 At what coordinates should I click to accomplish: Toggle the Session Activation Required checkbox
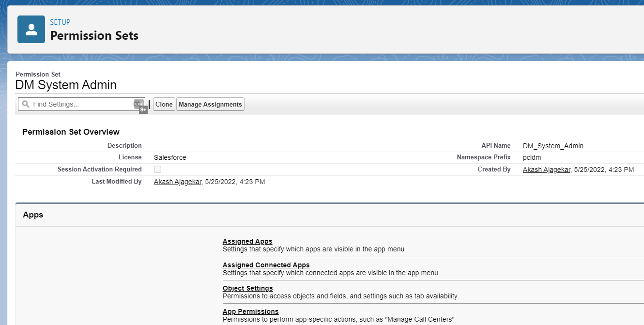pos(156,169)
